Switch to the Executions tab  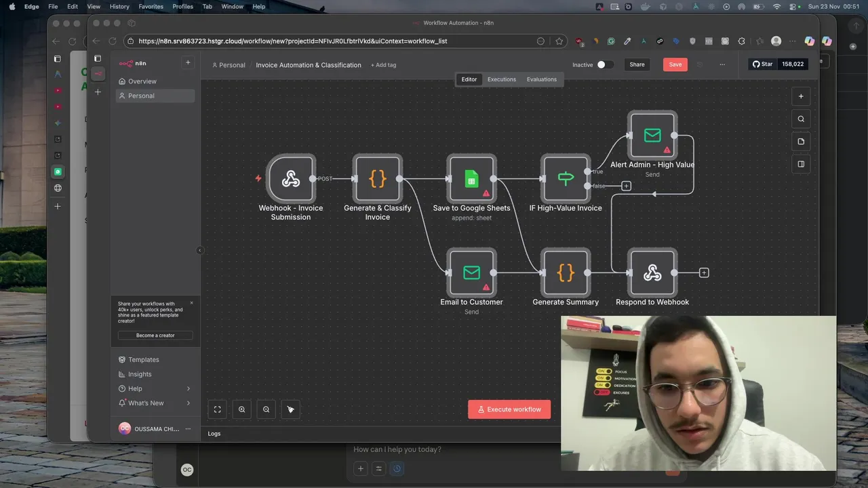(x=502, y=79)
